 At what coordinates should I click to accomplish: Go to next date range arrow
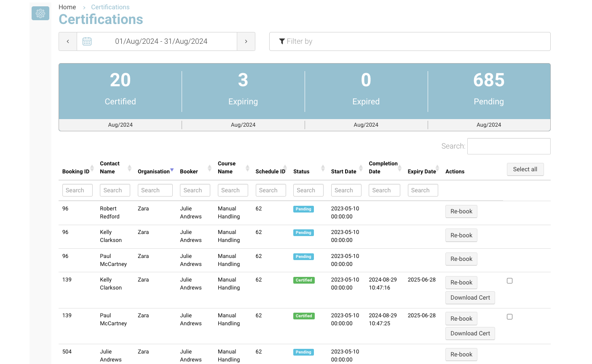click(246, 41)
